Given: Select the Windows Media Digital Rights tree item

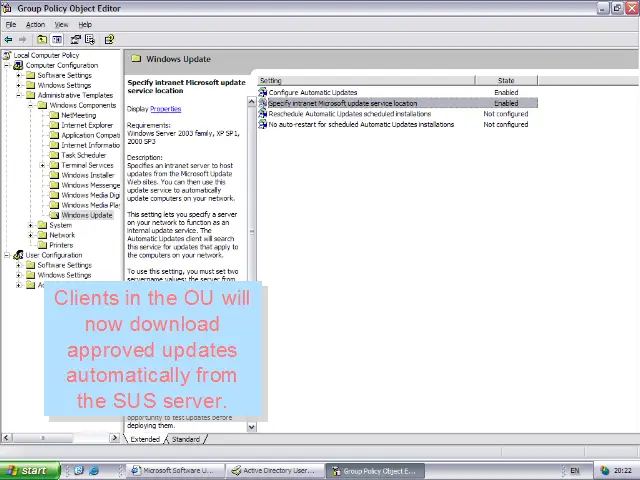Looking at the screenshot, I should click(x=90, y=195).
